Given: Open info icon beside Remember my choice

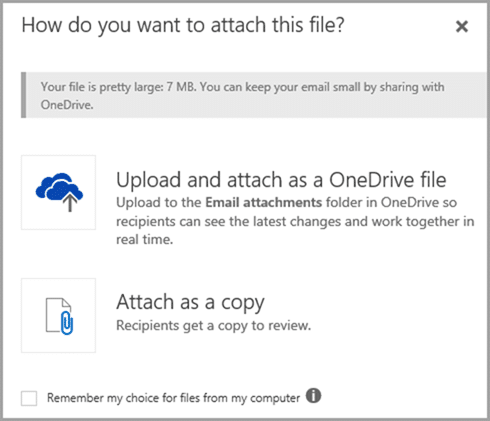Looking at the screenshot, I should pyautogui.click(x=313, y=396).
